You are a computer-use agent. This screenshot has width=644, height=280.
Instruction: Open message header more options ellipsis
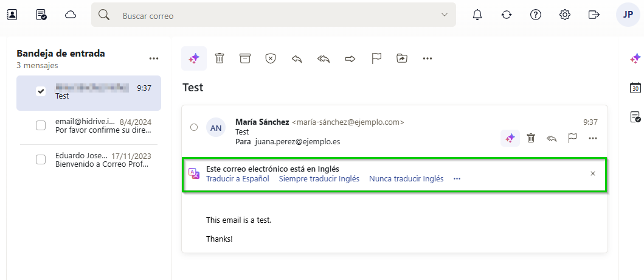click(593, 139)
